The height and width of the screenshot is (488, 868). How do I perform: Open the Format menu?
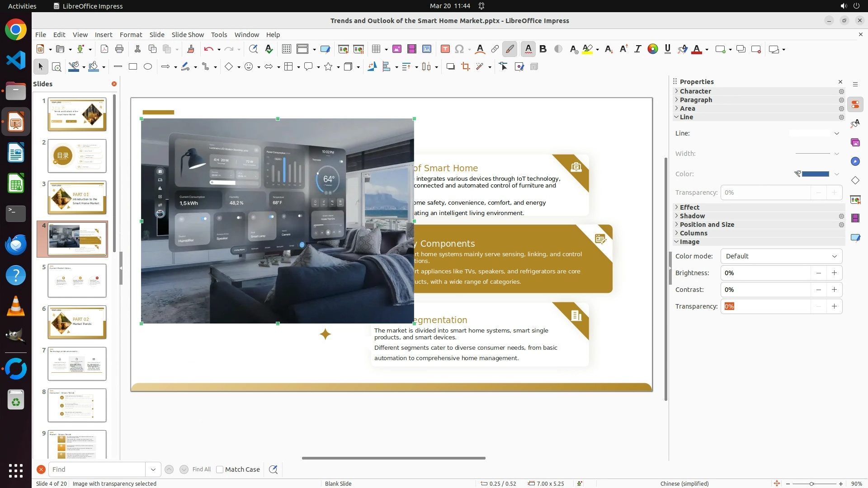(131, 35)
